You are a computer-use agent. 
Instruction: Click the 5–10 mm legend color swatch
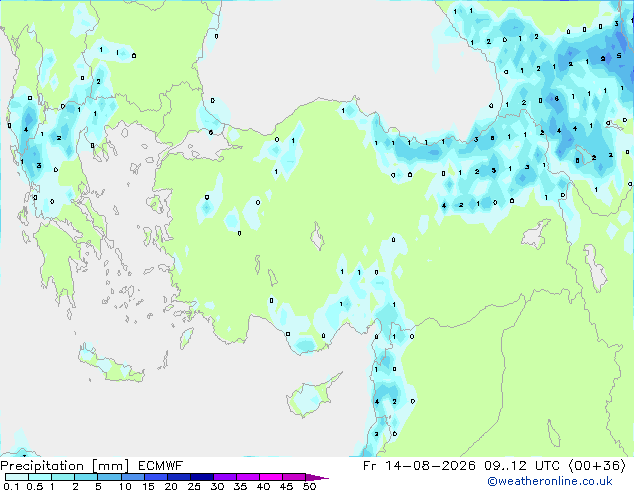109,477
